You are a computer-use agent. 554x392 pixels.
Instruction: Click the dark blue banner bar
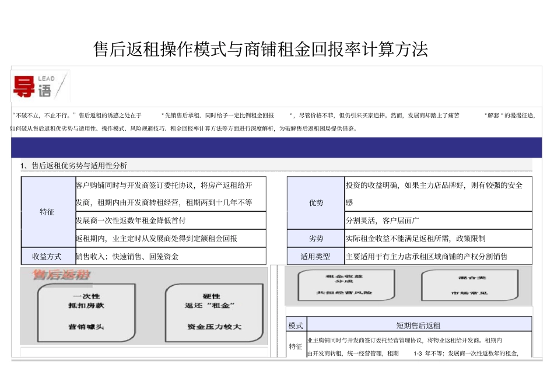pos(272,148)
